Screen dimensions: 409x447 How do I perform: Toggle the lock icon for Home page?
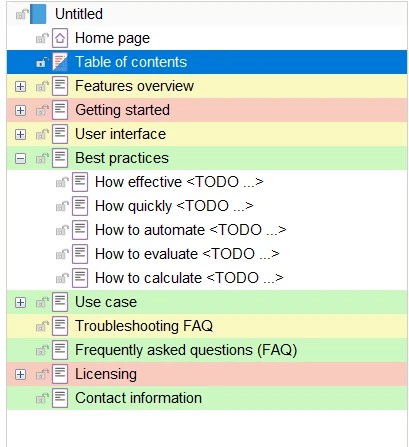(x=42, y=38)
